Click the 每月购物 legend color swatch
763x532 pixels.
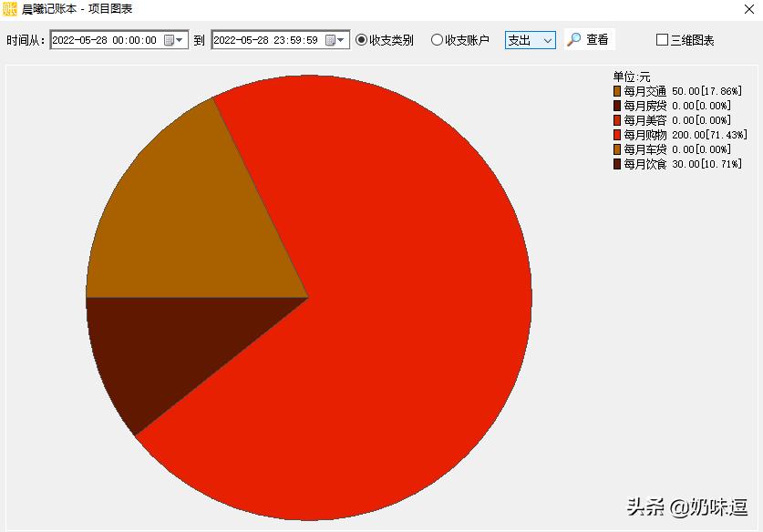pyautogui.click(x=617, y=135)
